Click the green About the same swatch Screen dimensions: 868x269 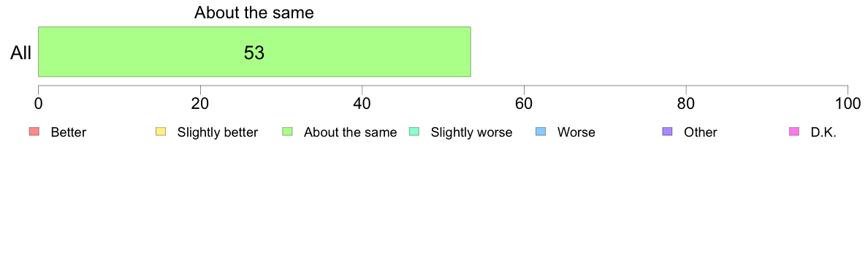(x=286, y=132)
